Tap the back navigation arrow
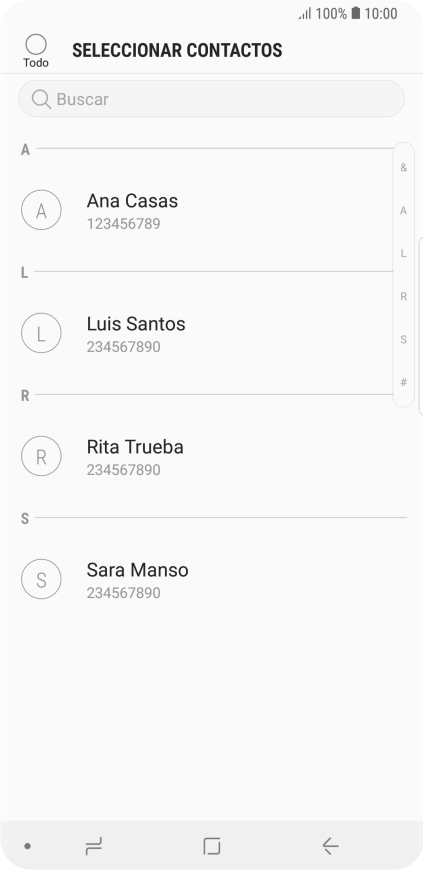This screenshot has height=870, width=423. (x=330, y=846)
